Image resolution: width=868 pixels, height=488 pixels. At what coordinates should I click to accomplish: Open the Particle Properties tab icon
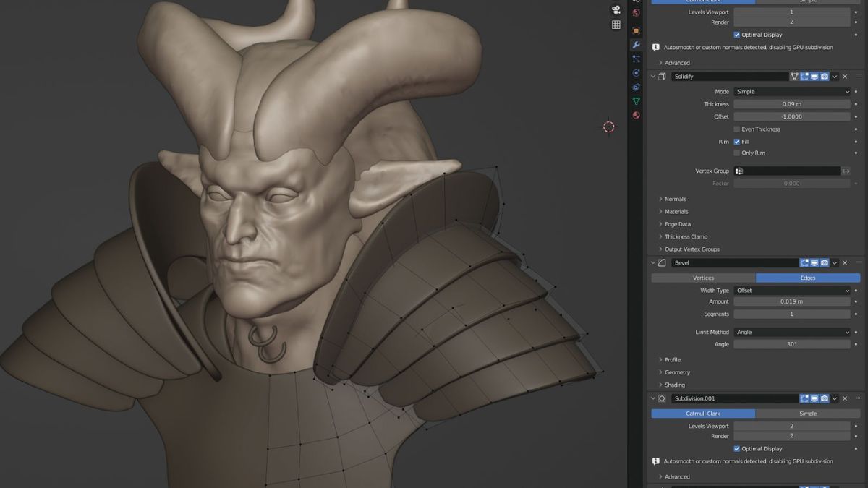(x=636, y=59)
